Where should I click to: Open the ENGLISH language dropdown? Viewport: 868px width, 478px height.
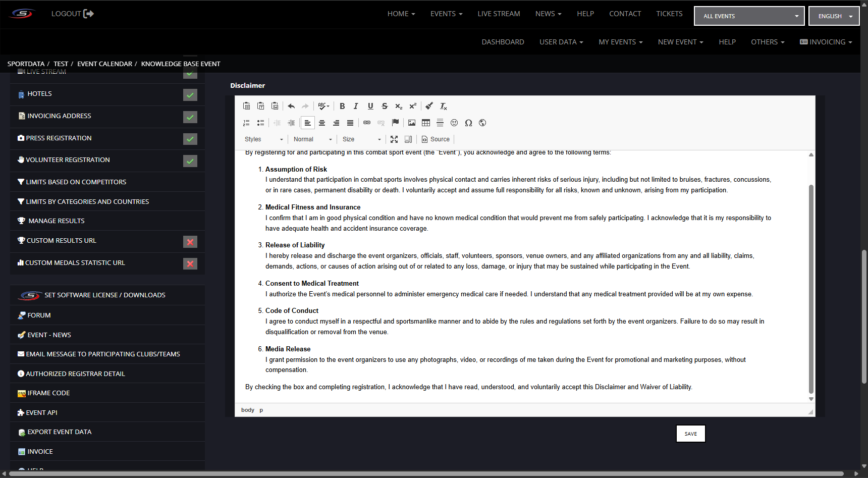(834, 16)
